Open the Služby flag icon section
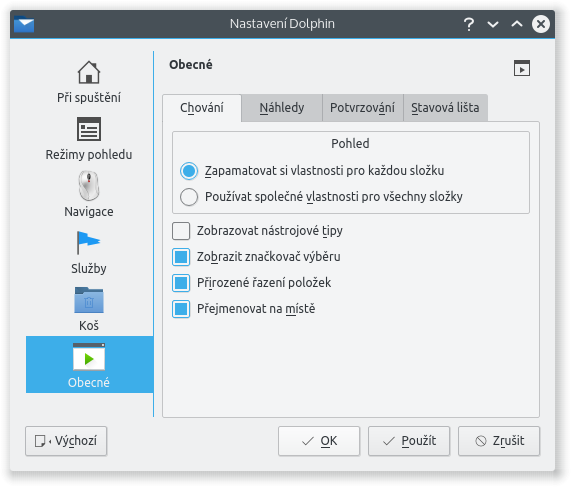Viewport: 571px width, 487px height. click(x=89, y=252)
